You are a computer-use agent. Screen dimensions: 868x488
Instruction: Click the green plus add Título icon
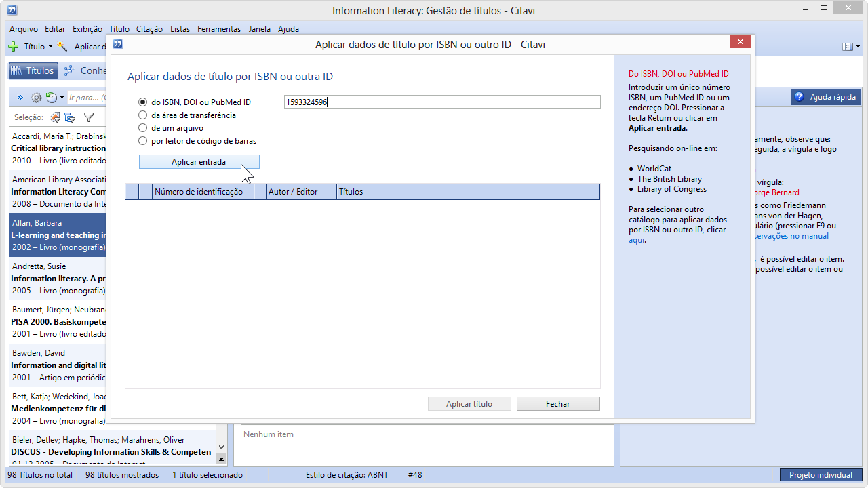14,47
